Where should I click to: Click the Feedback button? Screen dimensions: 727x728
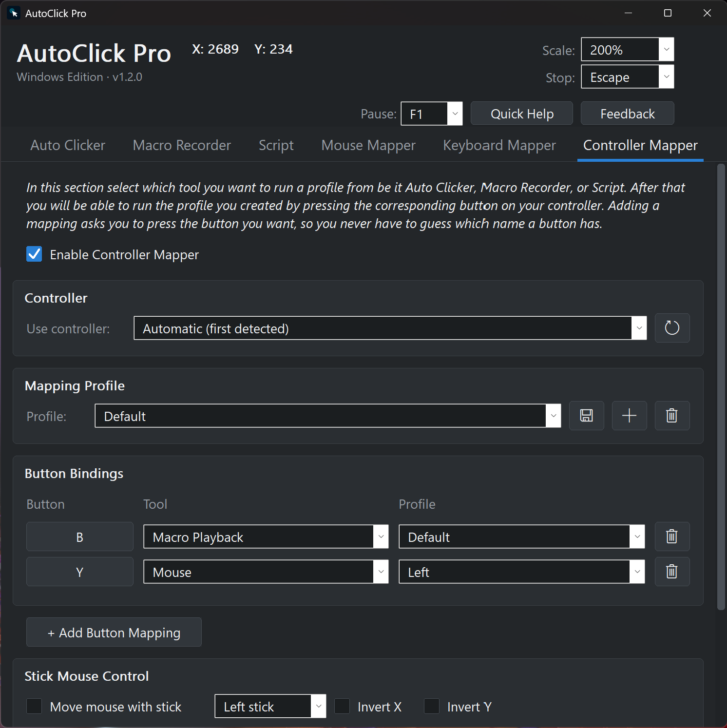628,114
